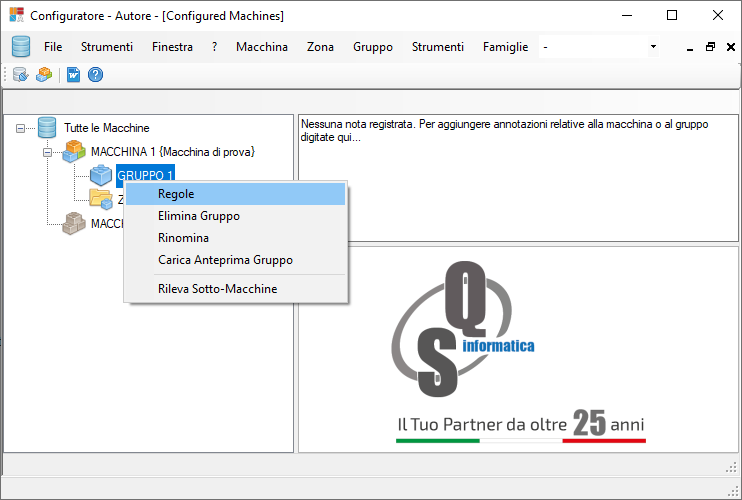
Task: Open the Gruppo menu
Action: tap(373, 47)
